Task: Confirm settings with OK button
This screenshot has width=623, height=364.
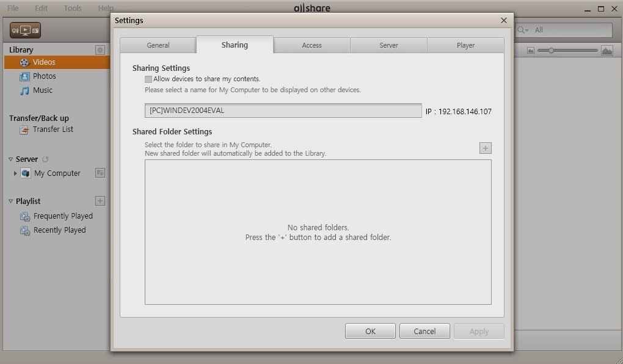Action: [370, 331]
